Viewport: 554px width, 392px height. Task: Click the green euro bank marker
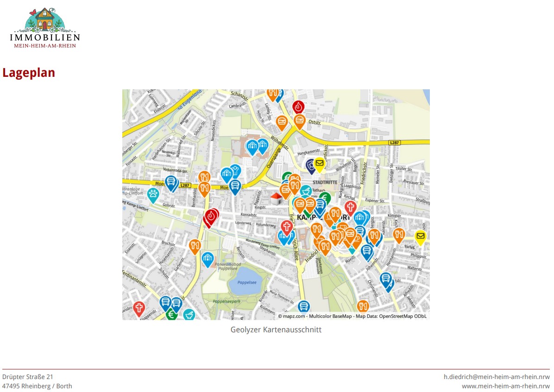click(171, 315)
